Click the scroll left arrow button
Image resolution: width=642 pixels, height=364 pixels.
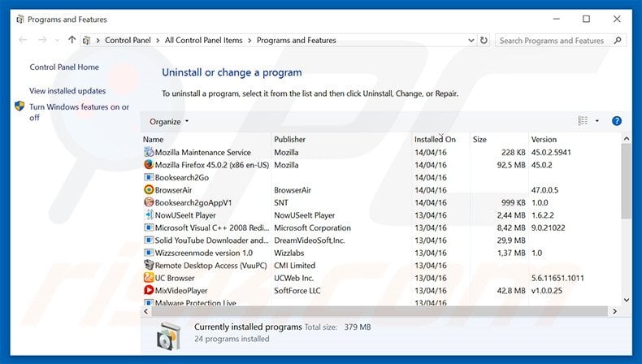point(146,311)
